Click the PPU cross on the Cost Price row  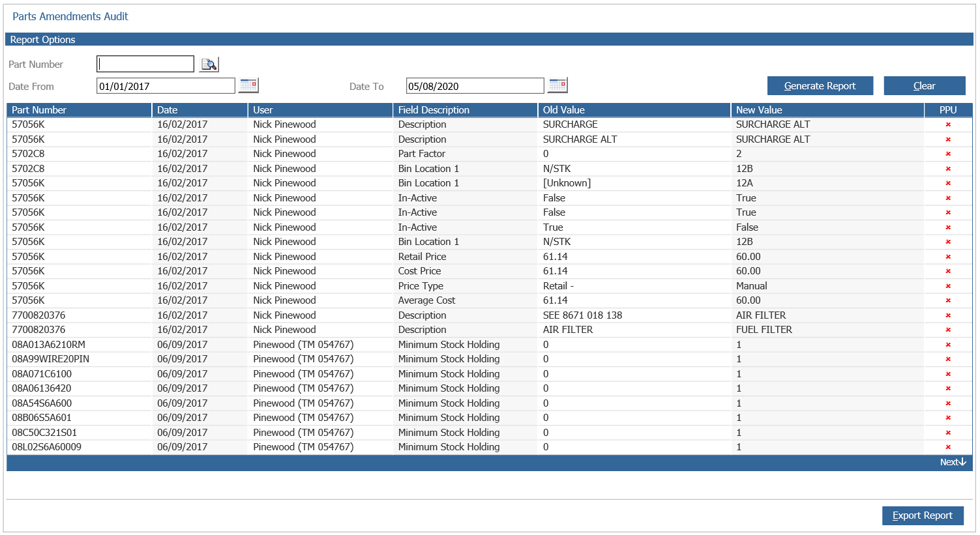point(948,270)
